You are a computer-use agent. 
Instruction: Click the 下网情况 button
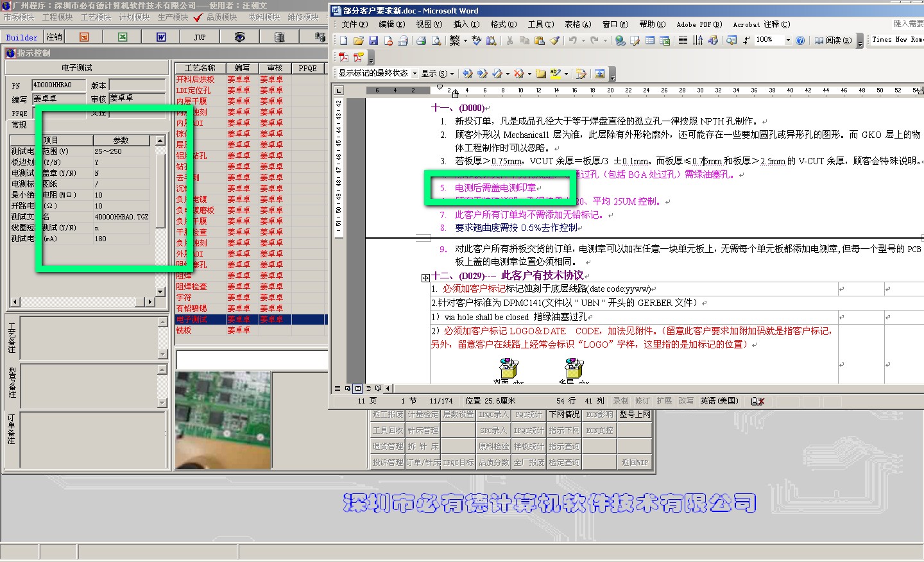pos(564,414)
